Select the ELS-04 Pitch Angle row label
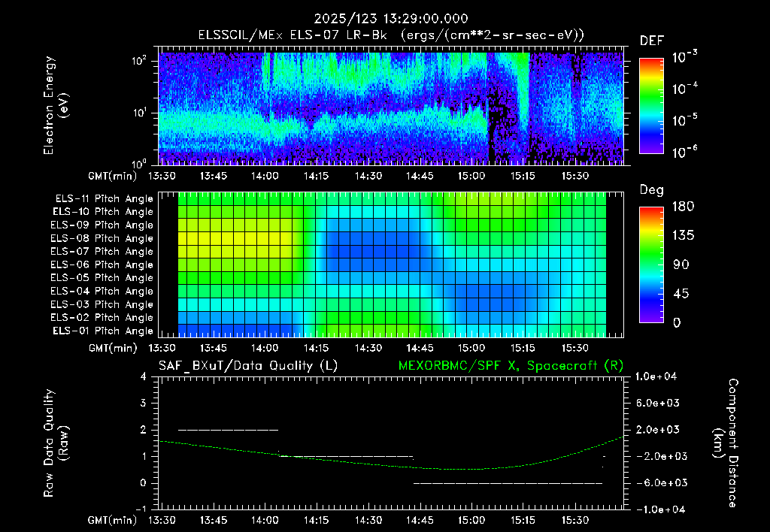The image size is (770, 532). point(102,291)
